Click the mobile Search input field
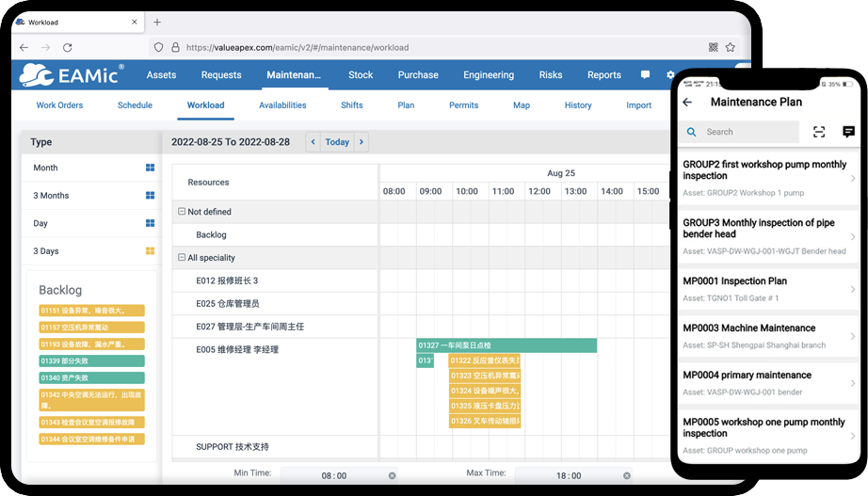The width and height of the screenshot is (868, 496). [748, 132]
